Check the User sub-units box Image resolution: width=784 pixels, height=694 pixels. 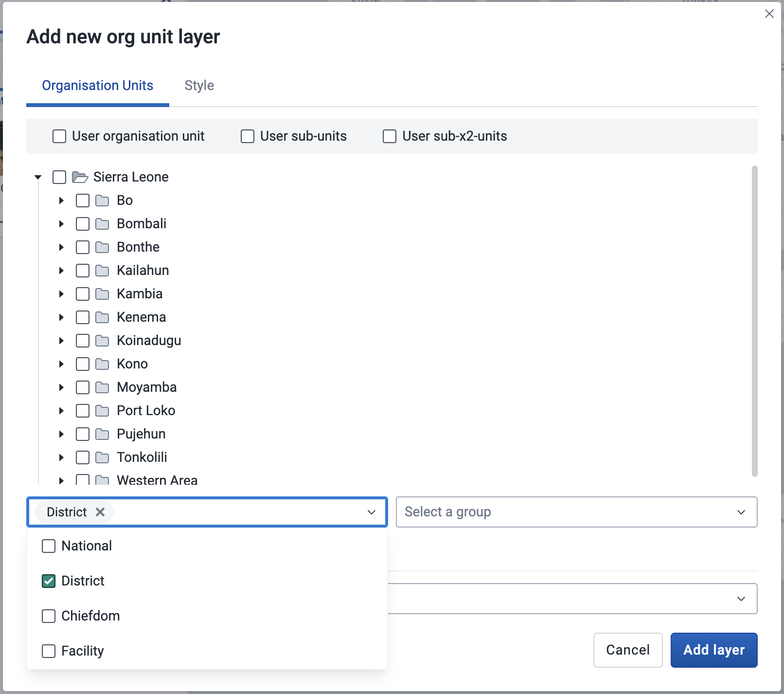coord(247,136)
